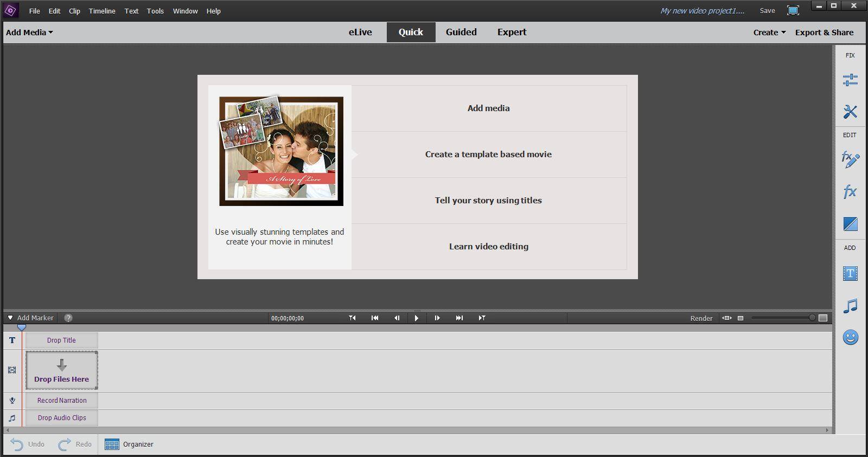Image resolution: width=868 pixels, height=457 pixels.
Task: Click Export & Share button
Action: 824,33
